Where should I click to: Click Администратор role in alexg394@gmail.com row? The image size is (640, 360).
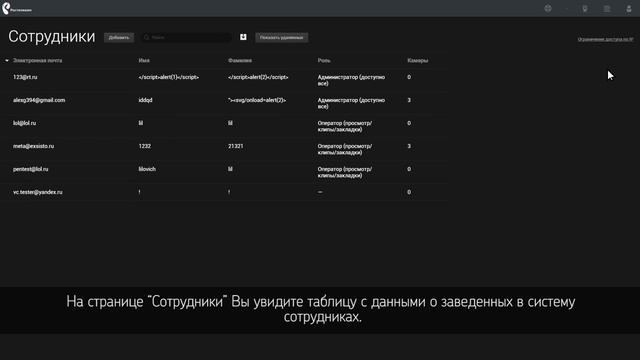tap(351, 103)
